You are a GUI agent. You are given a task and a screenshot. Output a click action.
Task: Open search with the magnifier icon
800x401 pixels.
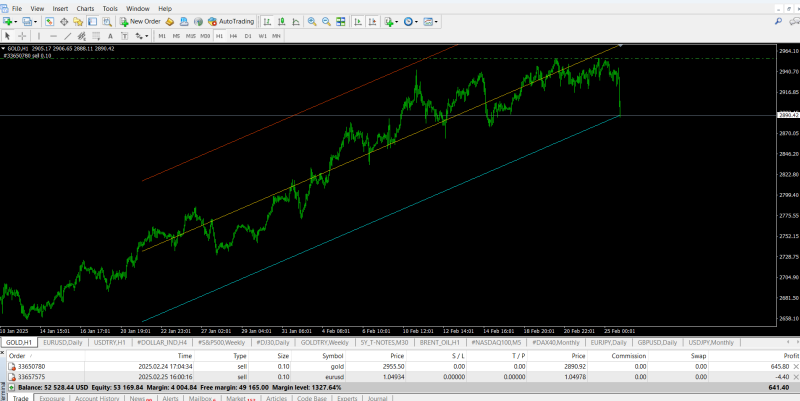click(x=778, y=21)
